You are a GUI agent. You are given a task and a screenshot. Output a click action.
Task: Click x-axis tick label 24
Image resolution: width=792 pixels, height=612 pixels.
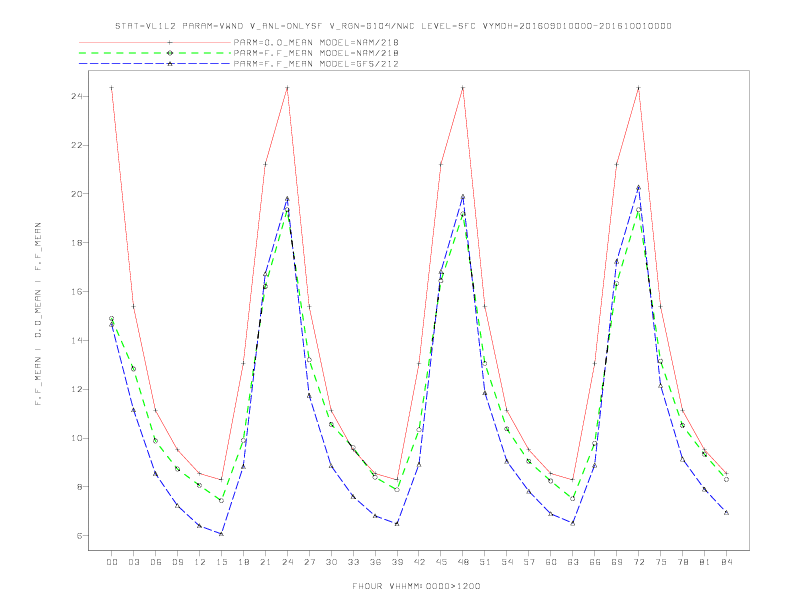click(x=287, y=562)
